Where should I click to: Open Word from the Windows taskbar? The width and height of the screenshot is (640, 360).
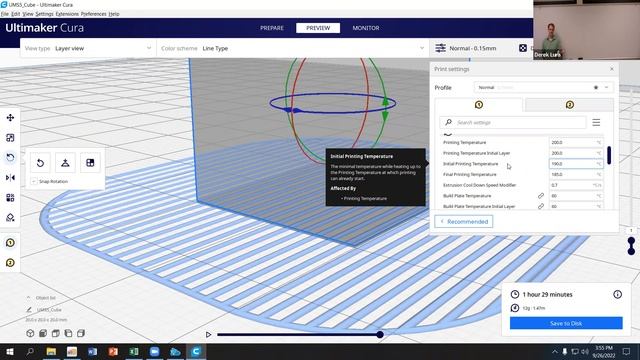click(x=93, y=351)
